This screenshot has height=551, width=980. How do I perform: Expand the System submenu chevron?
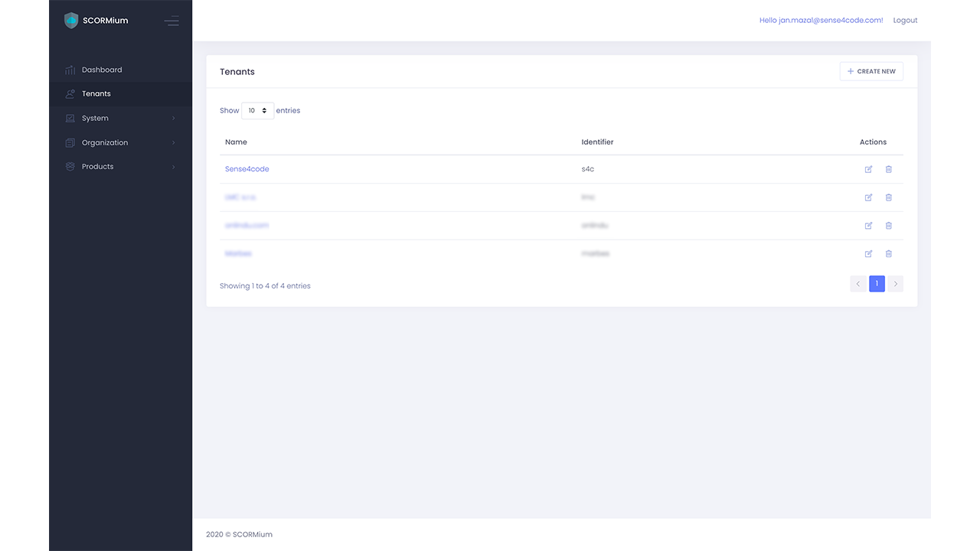click(174, 119)
